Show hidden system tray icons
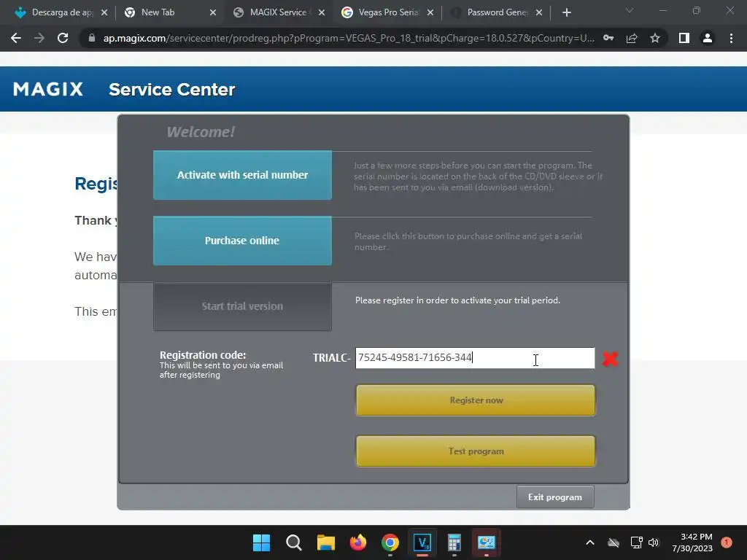Image resolution: width=747 pixels, height=560 pixels. coord(589,542)
